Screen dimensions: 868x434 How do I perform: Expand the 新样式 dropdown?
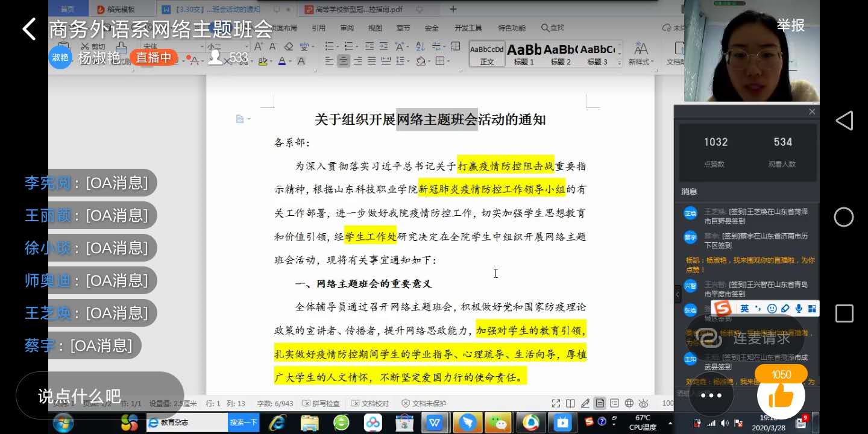[x=641, y=54]
